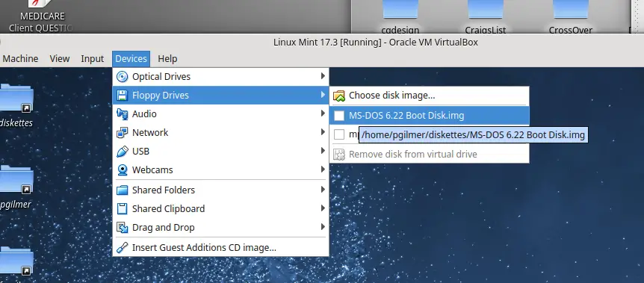
Task: Click the Optical Drives disc icon
Action: (122, 77)
